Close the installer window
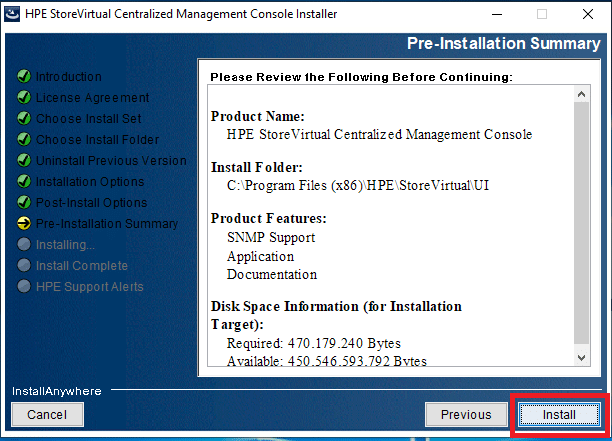This screenshot has width=612, height=441. click(x=588, y=14)
